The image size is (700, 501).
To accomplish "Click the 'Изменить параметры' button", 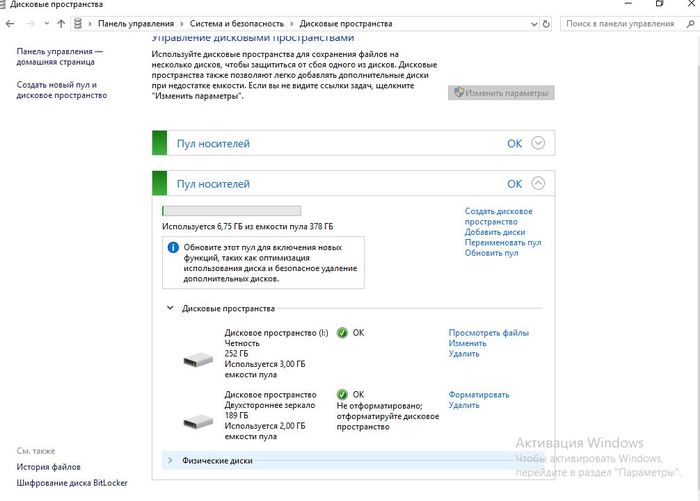I will [501, 93].
